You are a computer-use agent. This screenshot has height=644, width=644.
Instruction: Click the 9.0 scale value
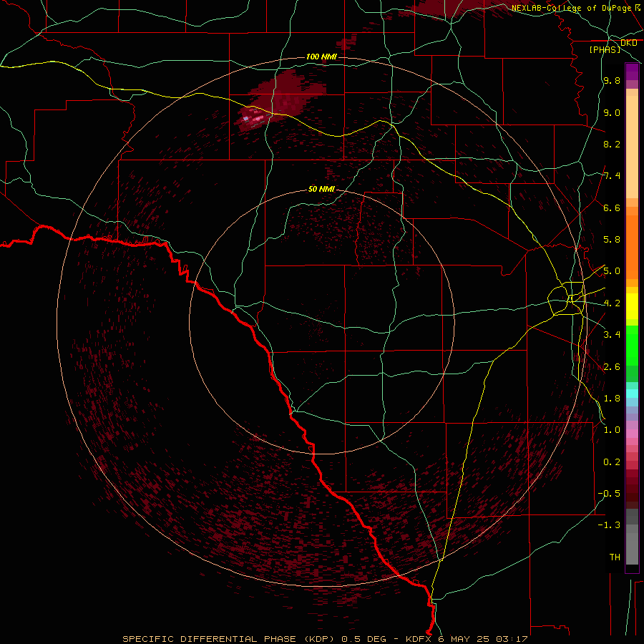tap(612, 112)
